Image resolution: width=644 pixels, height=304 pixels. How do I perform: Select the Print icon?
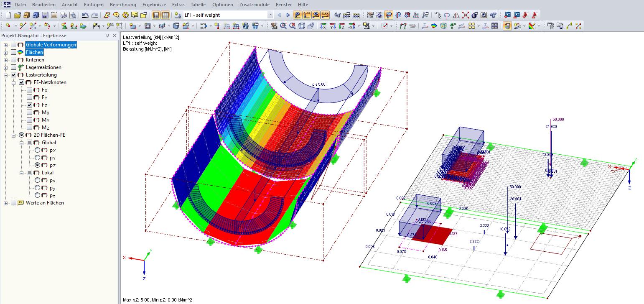[63, 15]
